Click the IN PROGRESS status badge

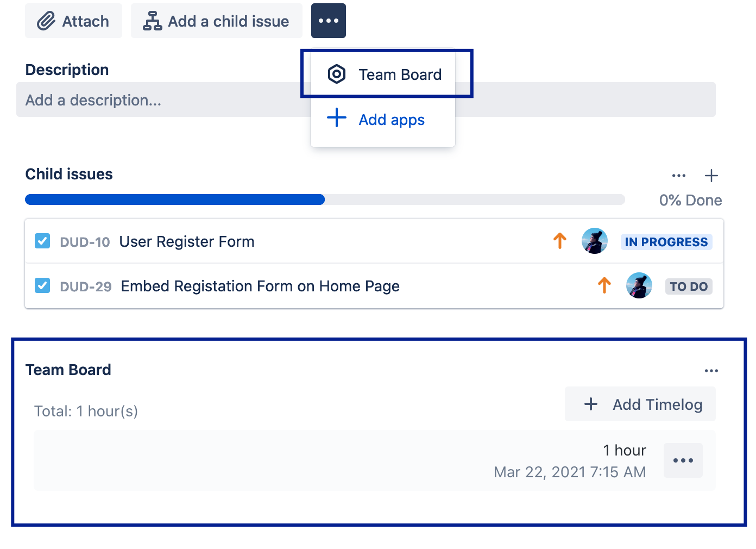(666, 242)
